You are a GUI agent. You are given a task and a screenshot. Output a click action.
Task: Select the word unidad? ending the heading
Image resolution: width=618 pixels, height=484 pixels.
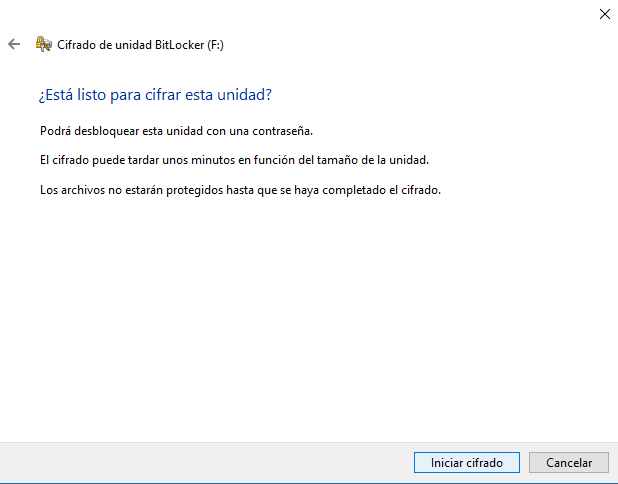tap(248, 95)
